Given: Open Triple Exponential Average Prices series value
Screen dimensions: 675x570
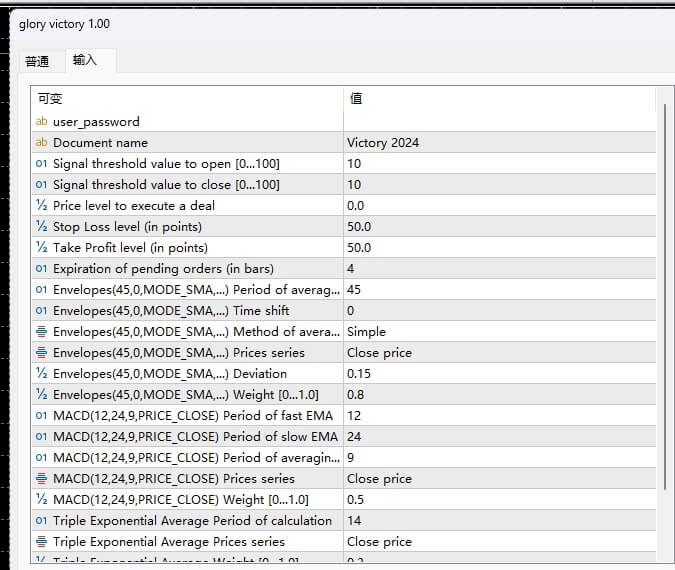Looking at the screenshot, I should click(498, 541).
